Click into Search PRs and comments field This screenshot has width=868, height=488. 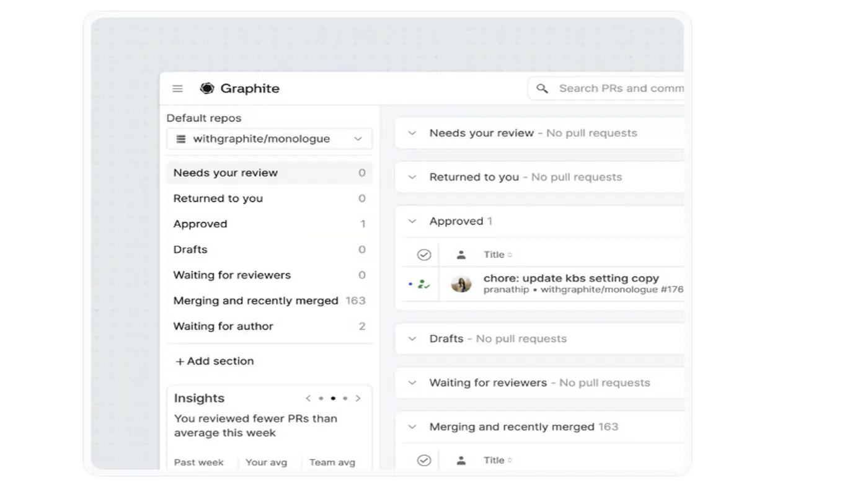point(606,89)
